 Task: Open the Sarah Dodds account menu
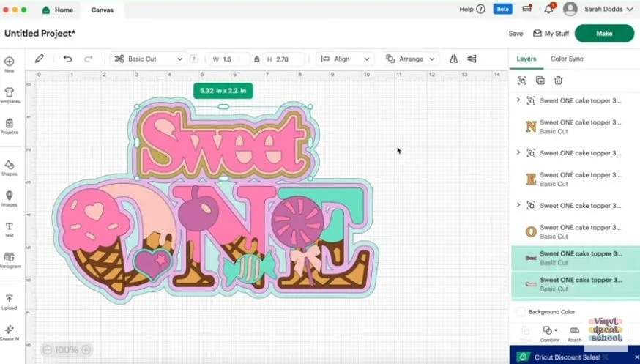click(609, 9)
